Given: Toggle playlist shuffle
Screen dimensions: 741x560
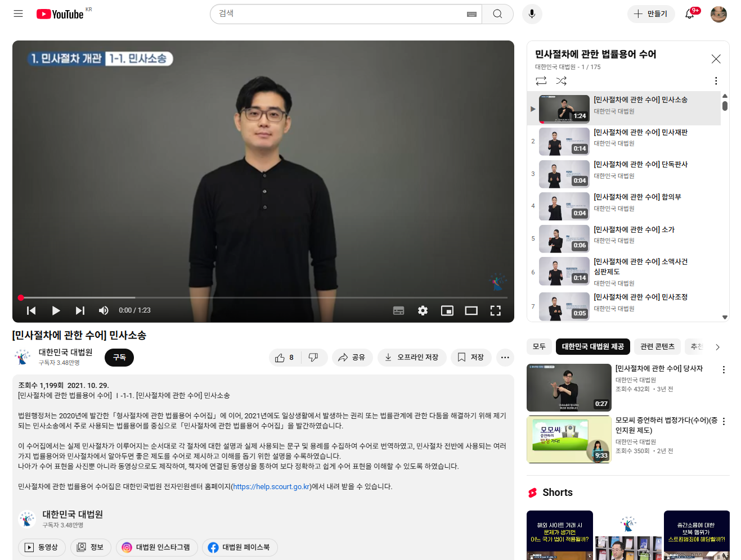Looking at the screenshot, I should point(561,81).
